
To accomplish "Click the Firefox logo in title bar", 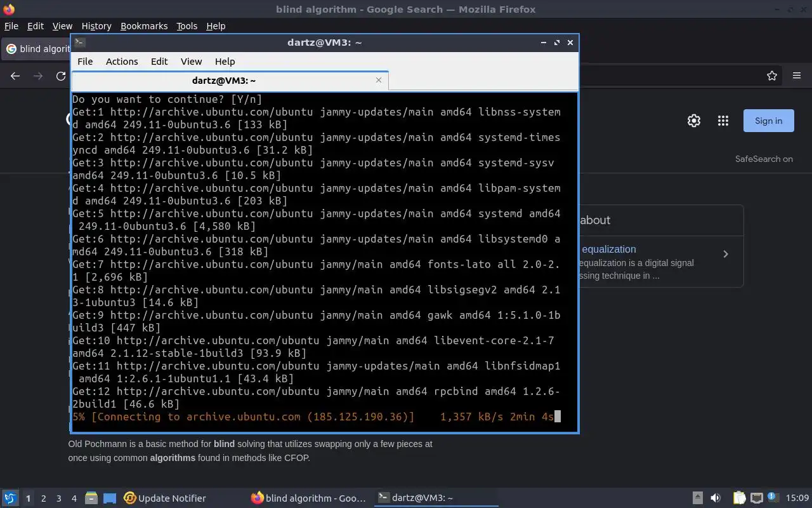I will (x=9, y=9).
